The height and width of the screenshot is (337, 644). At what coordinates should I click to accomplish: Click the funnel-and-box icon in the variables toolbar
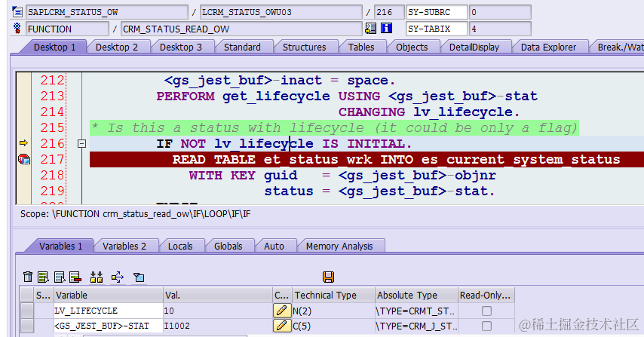click(x=139, y=277)
